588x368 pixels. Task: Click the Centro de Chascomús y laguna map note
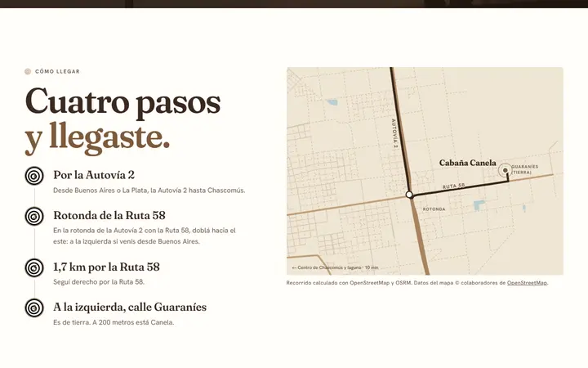click(x=335, y=267)
